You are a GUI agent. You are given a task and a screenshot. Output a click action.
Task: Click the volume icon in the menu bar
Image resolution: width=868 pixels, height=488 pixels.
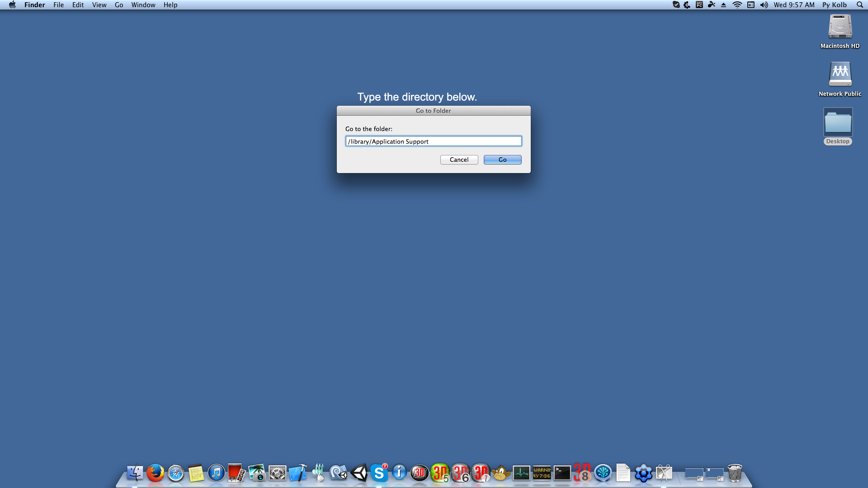tap(764, 5)
